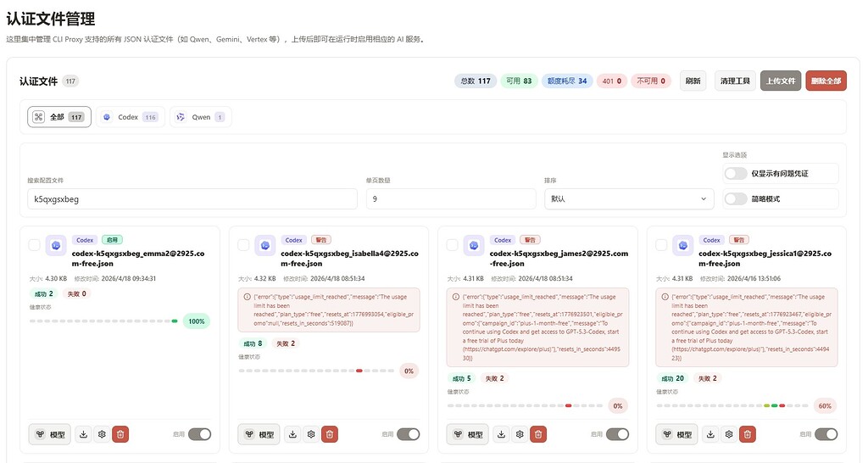868x463 pixels.
Task: Click the 100% health badge on emma2 card
Action: 197,321
